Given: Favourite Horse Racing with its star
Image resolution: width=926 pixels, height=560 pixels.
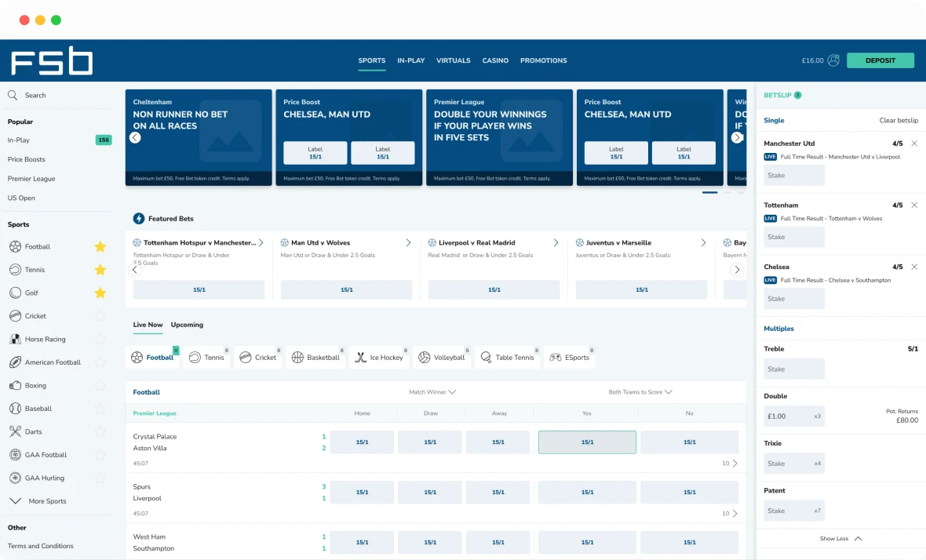Looking at the screenshot, I should click(x=100, y=340).
